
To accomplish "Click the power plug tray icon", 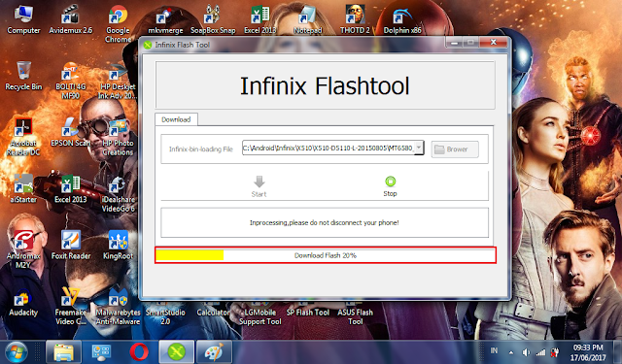I will click(555, 352).
